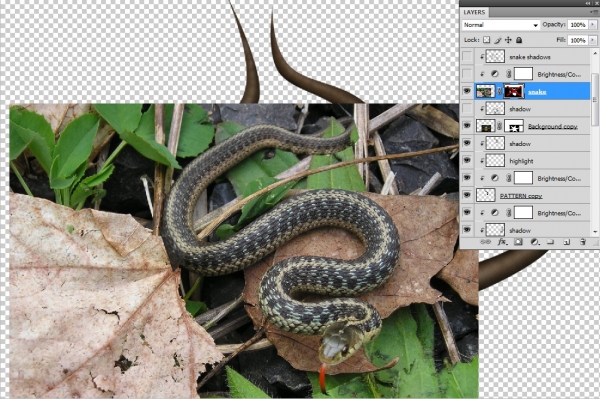Click adjustment icon of Brightness/Contrast below highlight

495,178
